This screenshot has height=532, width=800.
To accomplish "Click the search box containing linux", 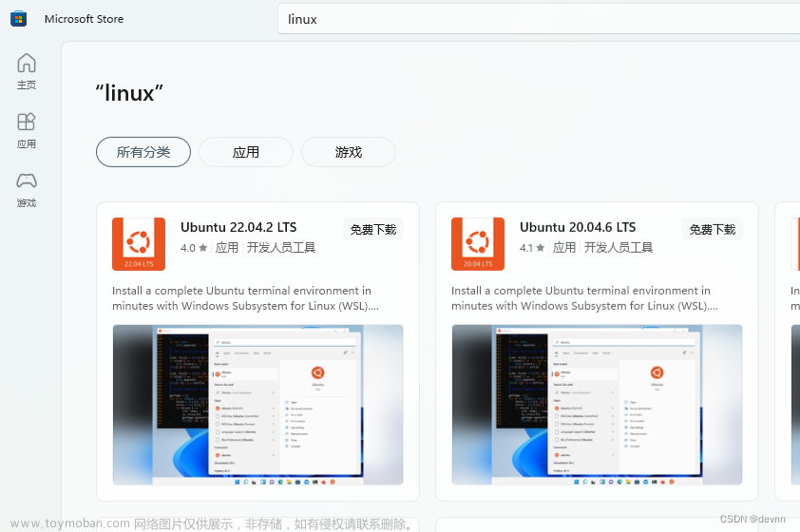I will [x=539, y=19].
